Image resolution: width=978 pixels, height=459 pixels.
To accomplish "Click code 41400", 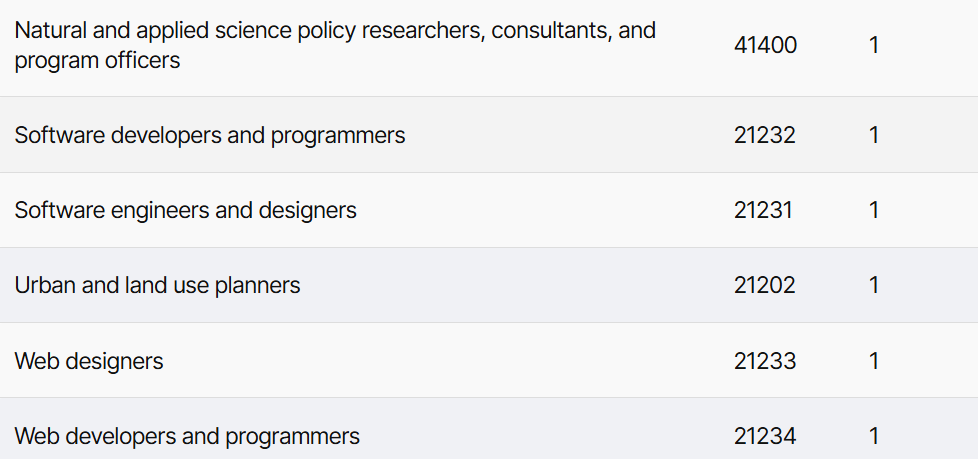I will click(x=765, y=45).
